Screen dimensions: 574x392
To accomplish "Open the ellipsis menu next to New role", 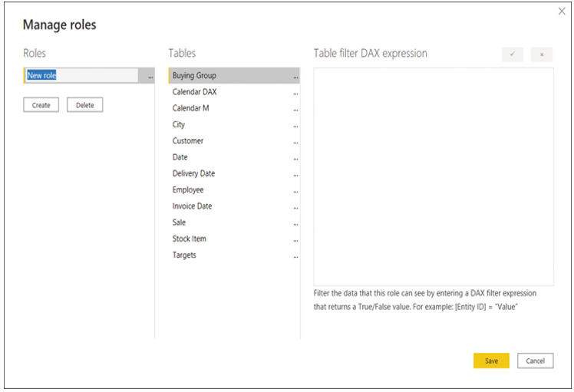I will [150, 77].
